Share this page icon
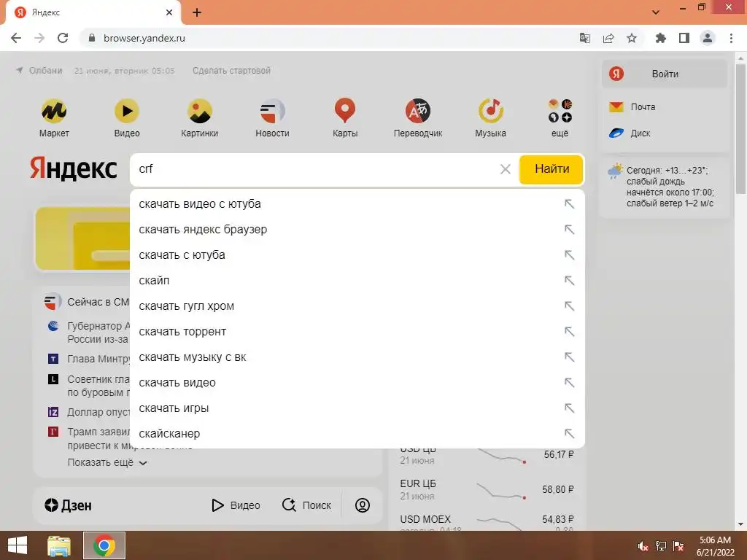Image resolution: width=747 pixels, height=560 pixels. pos(608,38)
